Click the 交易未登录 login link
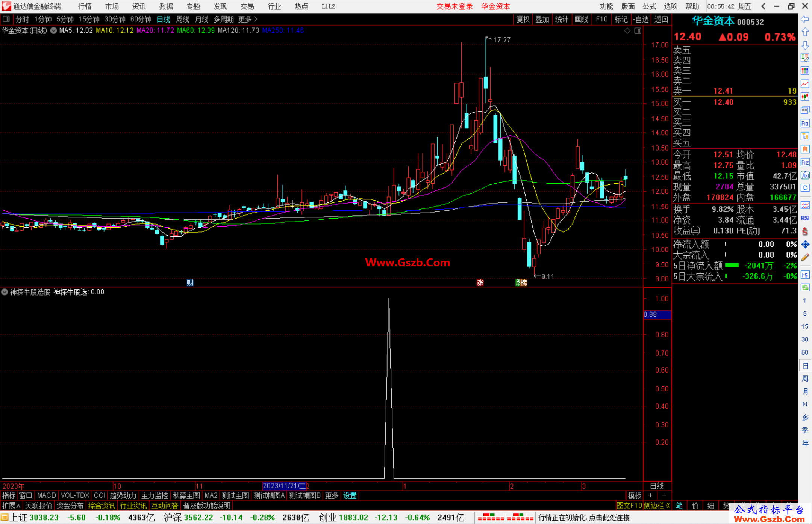The height and width of the screenshot is (524, 812). coord(454,6)
